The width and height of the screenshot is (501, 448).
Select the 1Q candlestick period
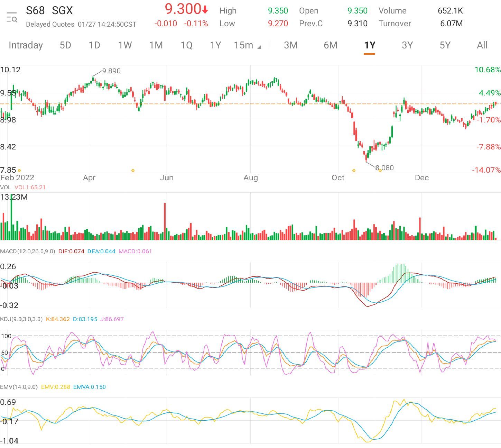point(186,45)
